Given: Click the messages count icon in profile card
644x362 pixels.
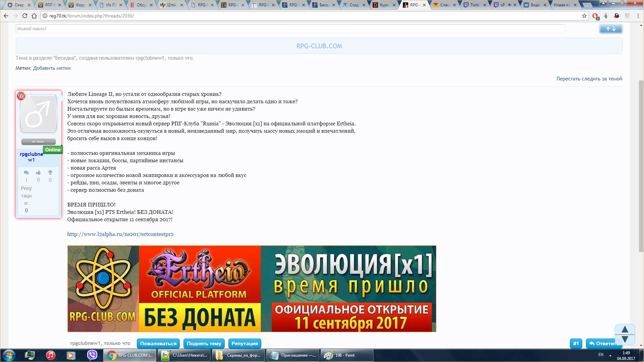Looking at the screenshot, I should pyautogui.click(x=26, y=173).
